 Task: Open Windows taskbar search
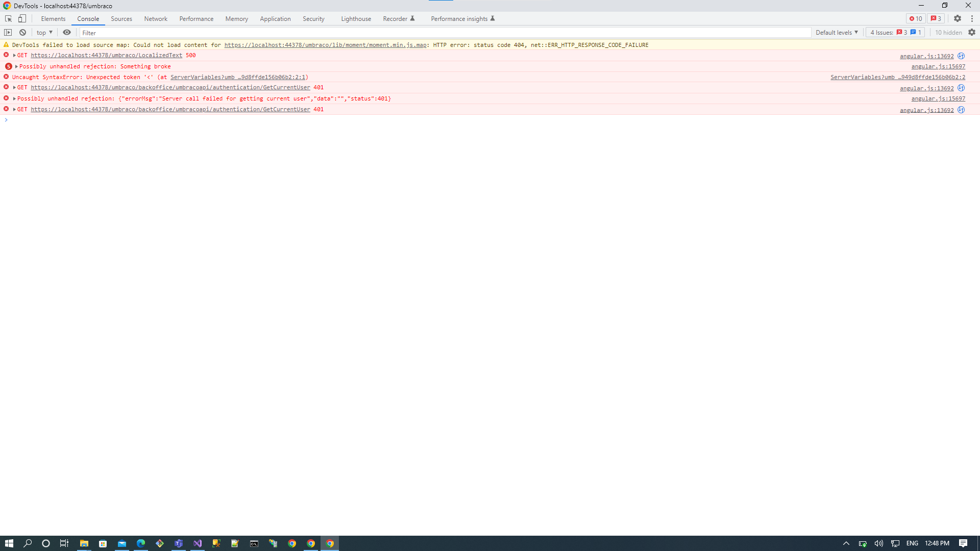(x=28, y=543)
